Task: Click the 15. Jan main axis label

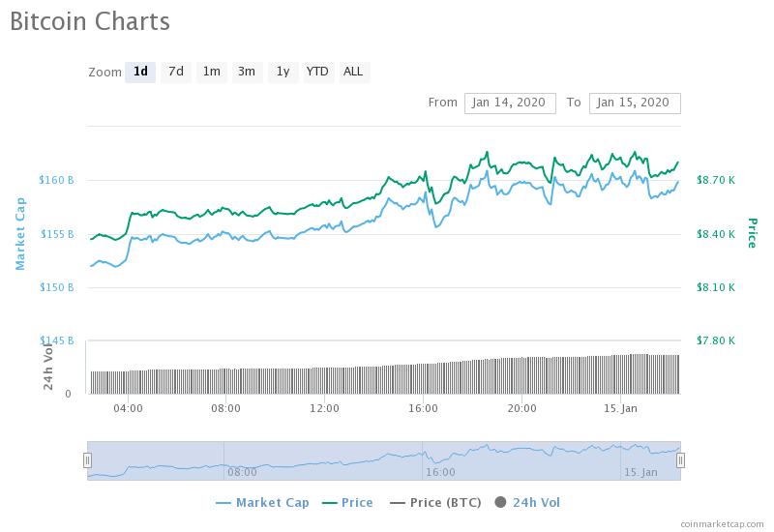Action: 620,408
